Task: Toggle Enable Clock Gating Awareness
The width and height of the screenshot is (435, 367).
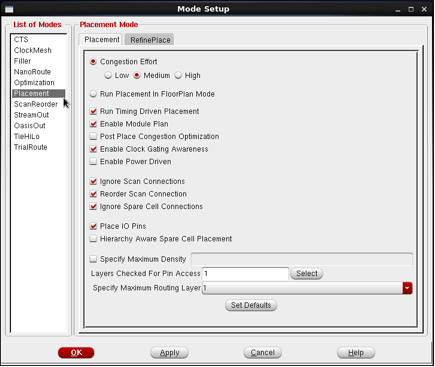Action: pos(93,149)
